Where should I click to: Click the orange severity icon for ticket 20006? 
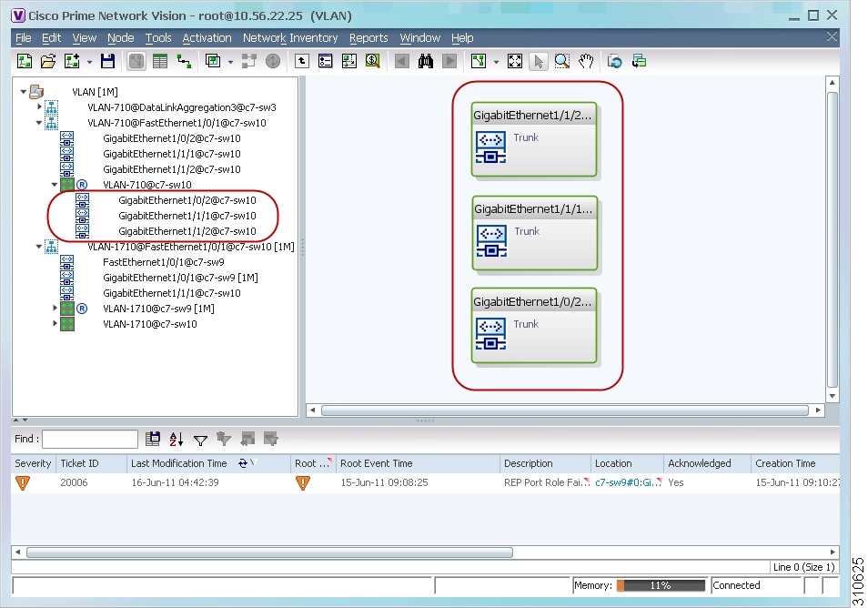[x=23, y=483]
